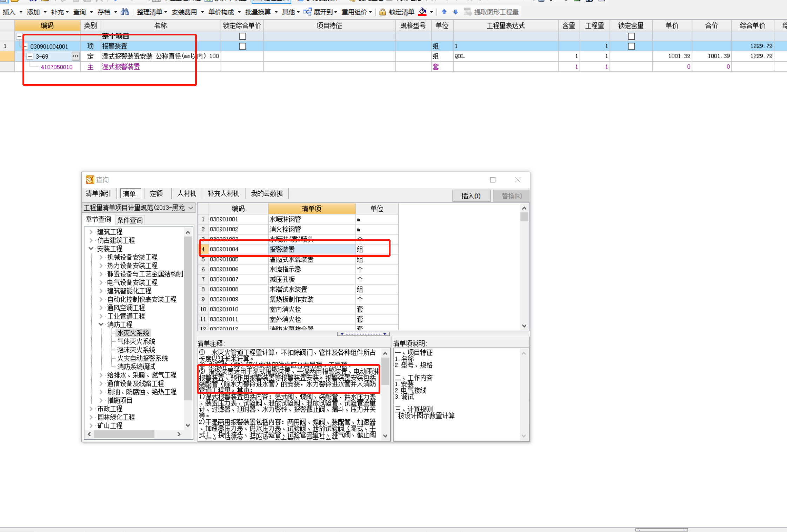Click the 插入(I) button

471,196
